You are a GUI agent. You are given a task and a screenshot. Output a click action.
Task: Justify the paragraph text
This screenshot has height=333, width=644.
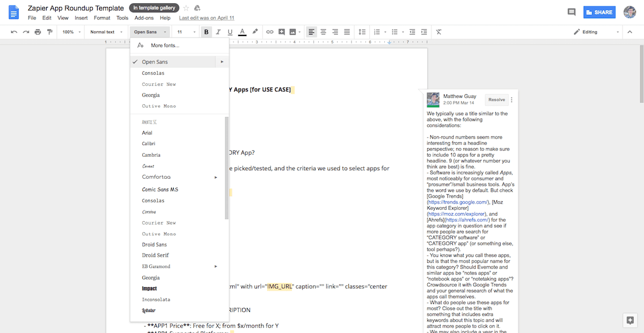click(x=347, y=32)
